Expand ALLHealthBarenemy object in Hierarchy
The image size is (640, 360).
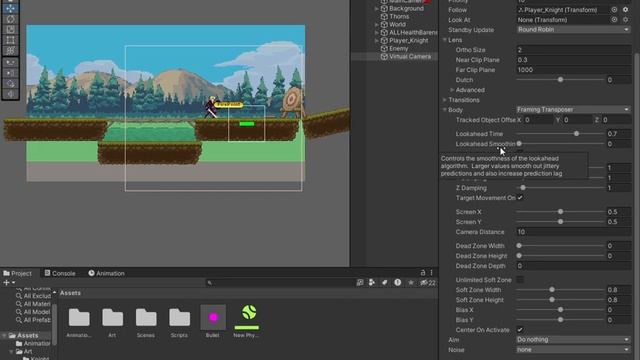tap(376, 33)
